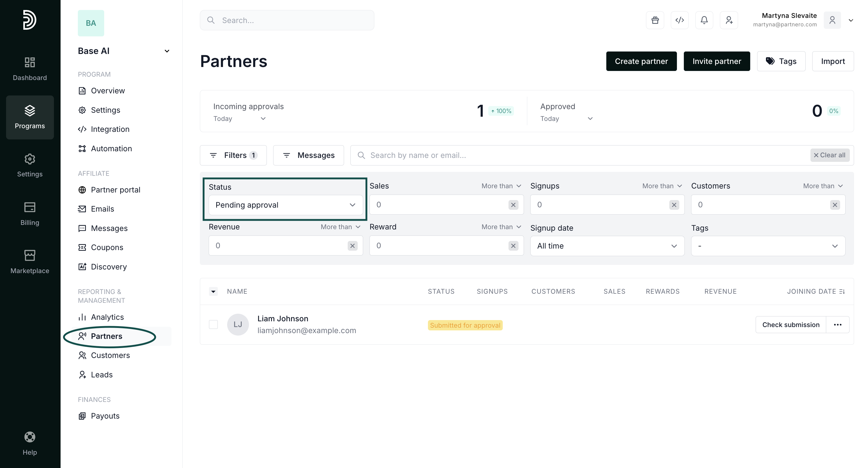Open the Status Pending approval dropdown
Image resolution: width=868 pixels, height=468 pixels.
pos(285,205)
